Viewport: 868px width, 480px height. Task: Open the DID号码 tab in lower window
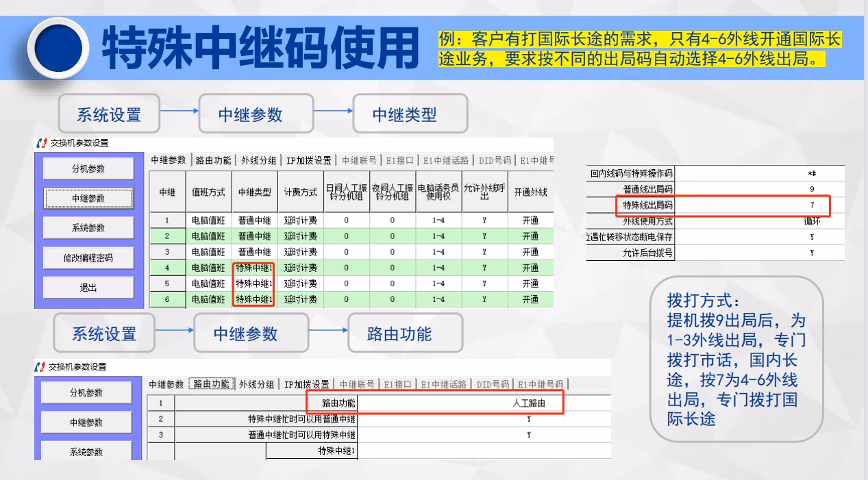coord(493,384)
